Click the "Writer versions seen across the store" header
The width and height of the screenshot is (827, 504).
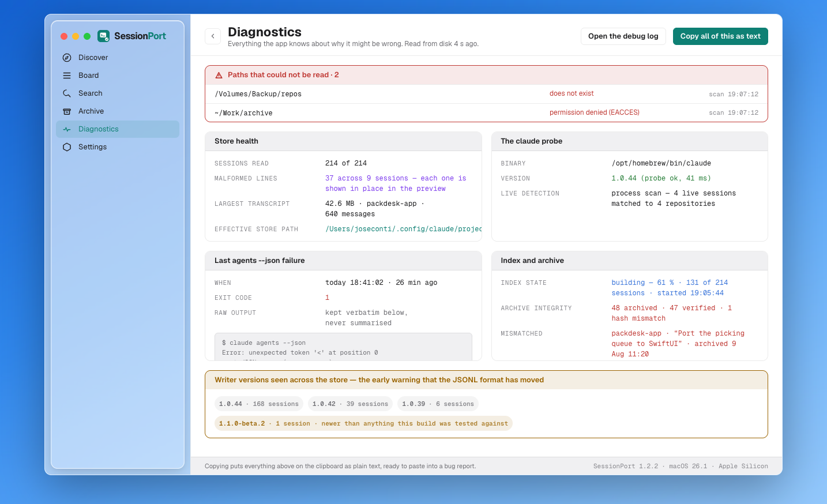486,380
